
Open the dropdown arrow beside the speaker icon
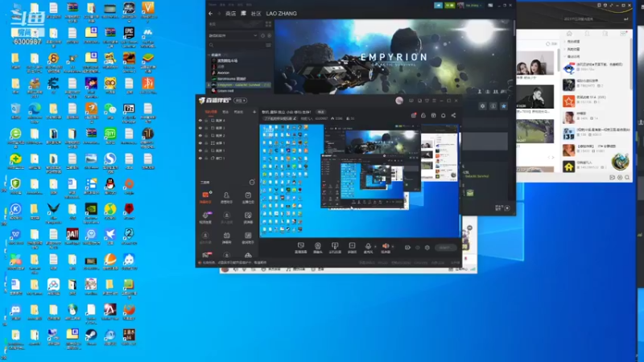(x=393, y=247)
